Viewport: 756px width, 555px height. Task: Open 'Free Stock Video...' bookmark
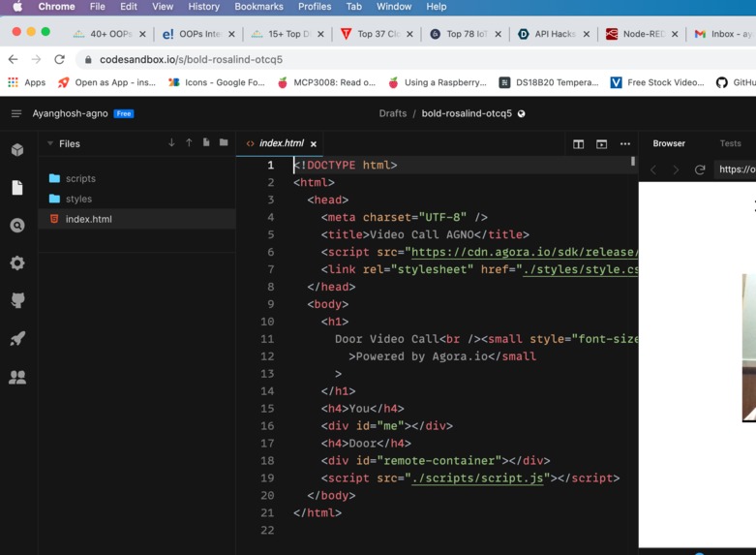657,82
